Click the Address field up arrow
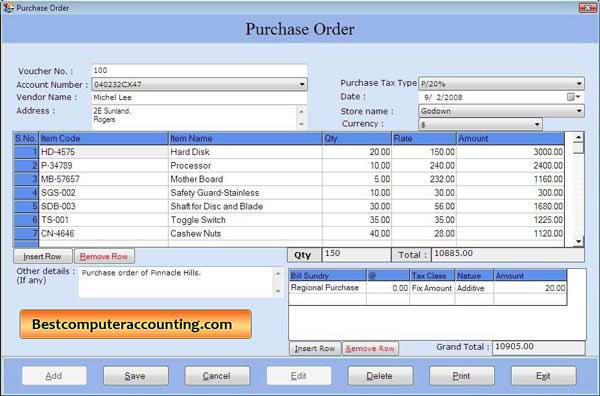 tap(301, 111)
